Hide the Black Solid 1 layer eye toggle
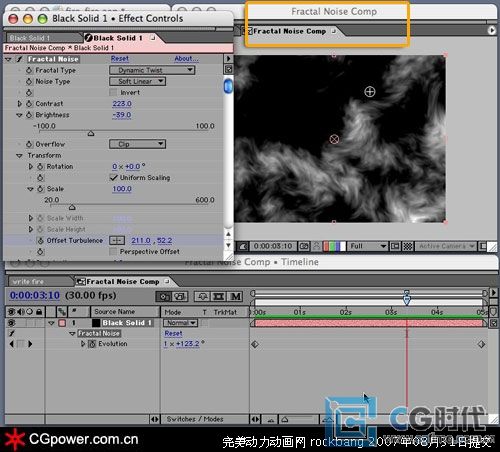Image resolution: width=500 pixels, height=452 pixels. [x=12, y=323]
